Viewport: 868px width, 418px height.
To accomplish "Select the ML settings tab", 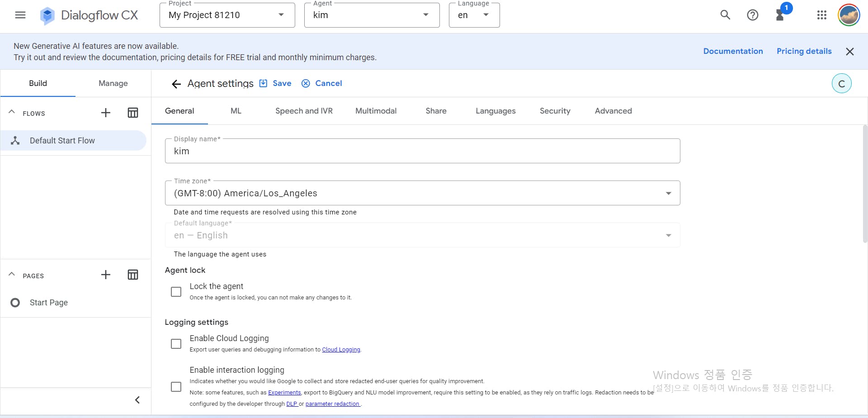I will 236,111.
